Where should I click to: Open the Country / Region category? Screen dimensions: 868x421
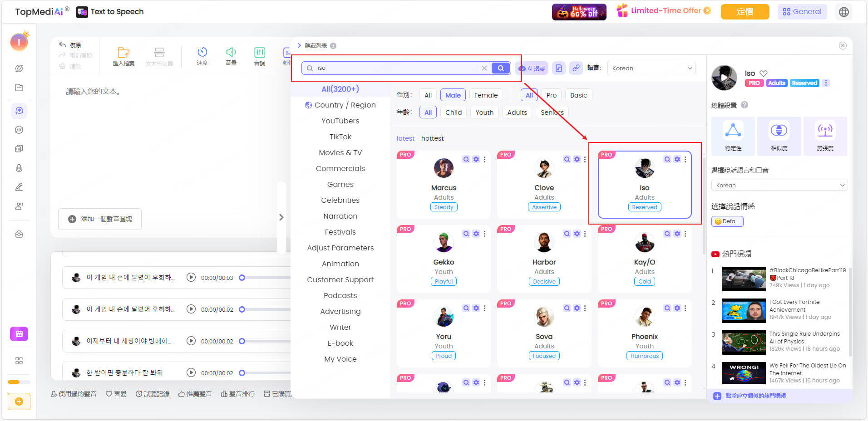click(x=340, y=105)
